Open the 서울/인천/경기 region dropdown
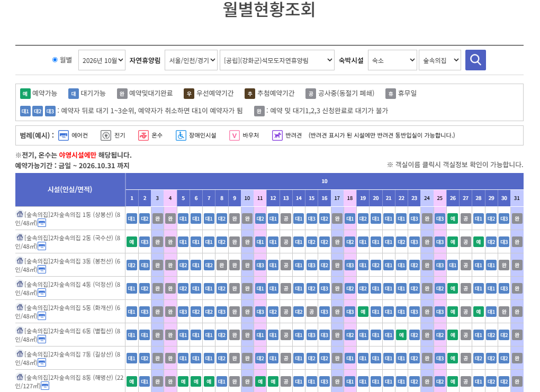540x392 pixels. coord(191,60)
